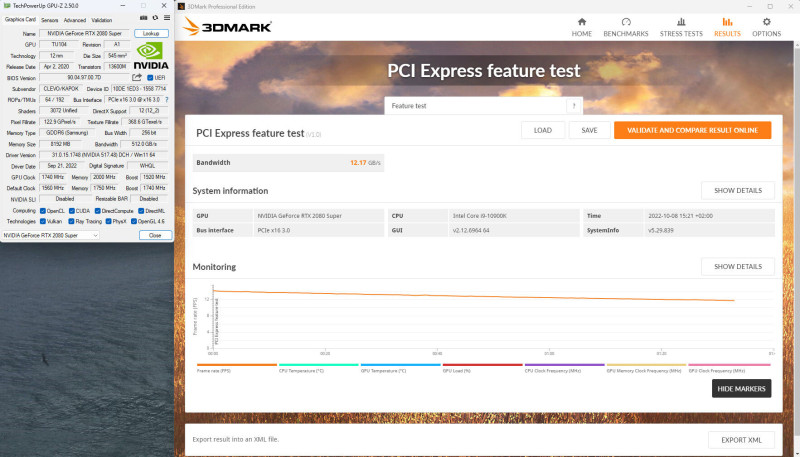Toggle the Vulkan checkbox
The height and width of the screenshot is (457, 800).
(43, 221)
